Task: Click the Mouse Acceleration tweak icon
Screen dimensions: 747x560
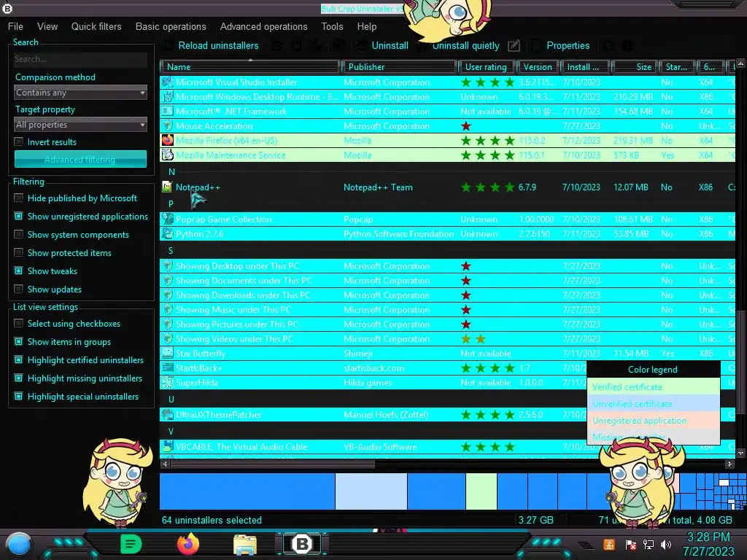Action: [x=167, y=125]
